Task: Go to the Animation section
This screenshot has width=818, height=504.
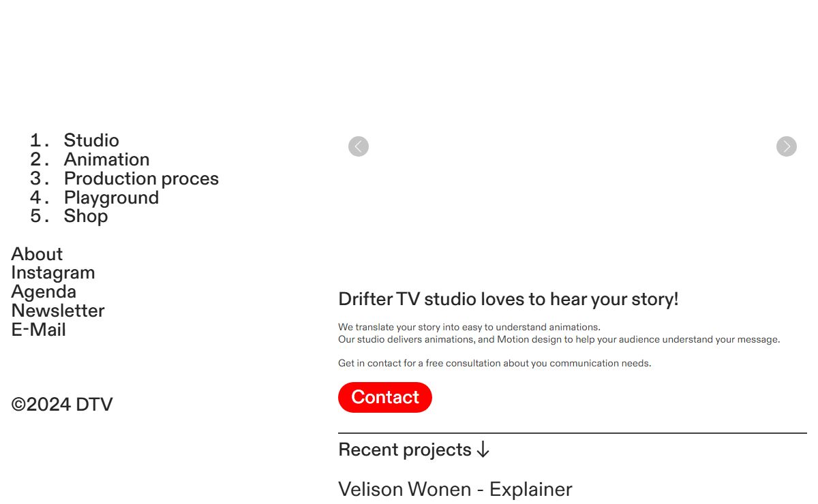Action: click(106, 159)
